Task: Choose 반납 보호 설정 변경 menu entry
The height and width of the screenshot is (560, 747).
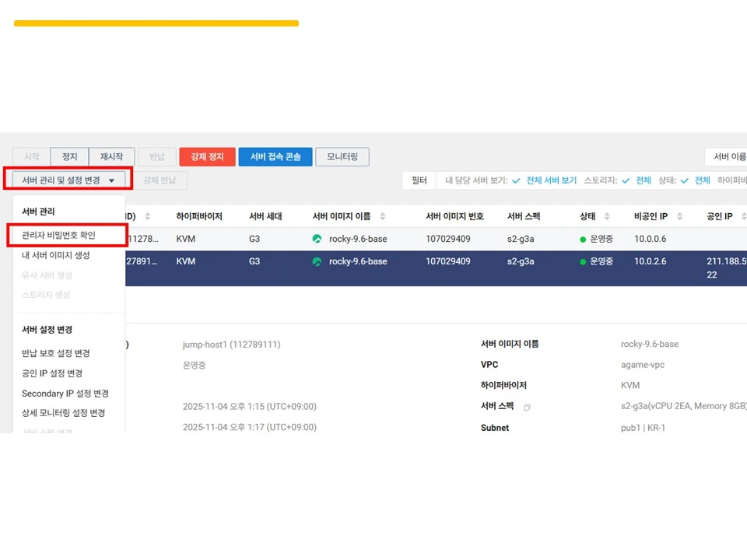Action: click(x=56, y=353)
